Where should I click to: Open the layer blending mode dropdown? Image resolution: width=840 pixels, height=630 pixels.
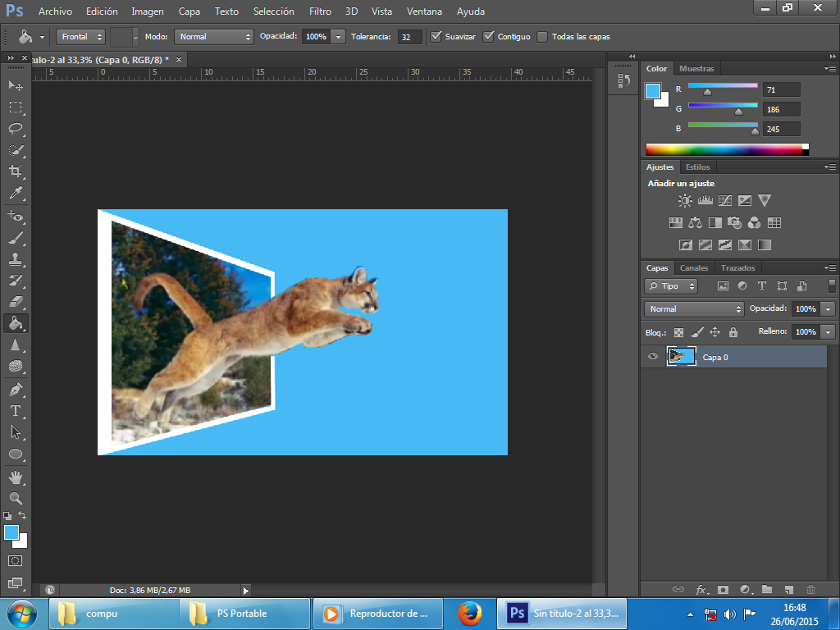coord(694,309)
